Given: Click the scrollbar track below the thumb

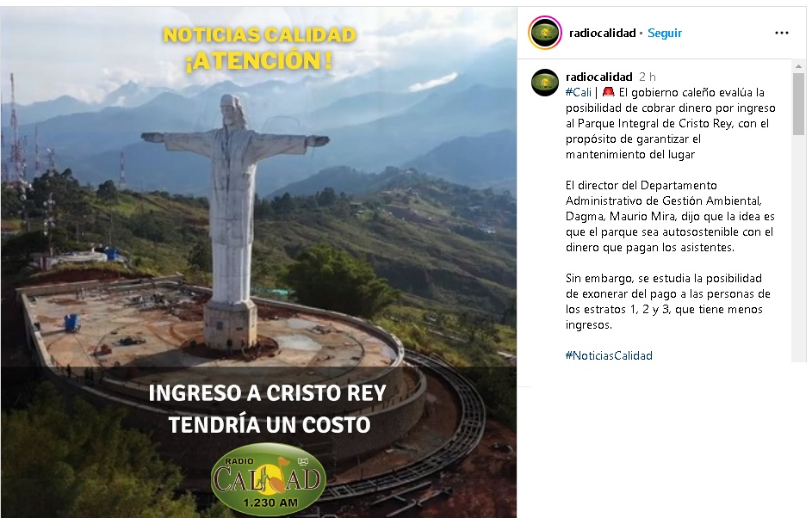Looking at the screenshot, I should tap(798, 249).
